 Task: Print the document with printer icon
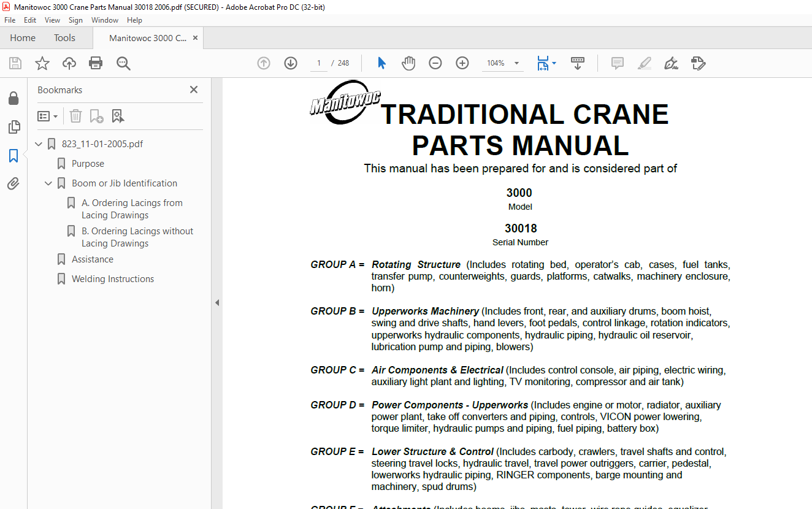tap(96, 63)
